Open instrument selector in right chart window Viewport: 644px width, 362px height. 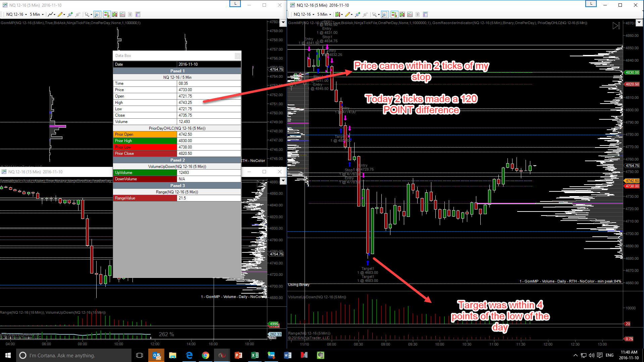coord(304,14)
